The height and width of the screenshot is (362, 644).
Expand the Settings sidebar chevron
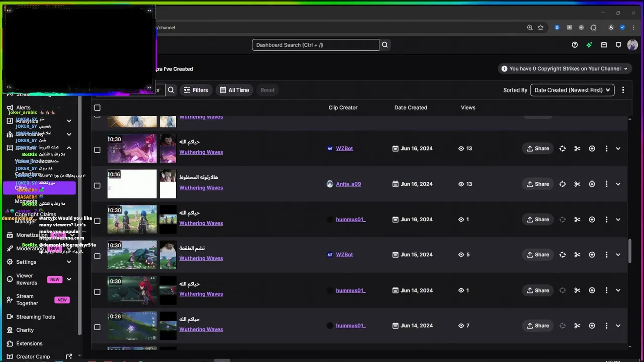[69, 262]
